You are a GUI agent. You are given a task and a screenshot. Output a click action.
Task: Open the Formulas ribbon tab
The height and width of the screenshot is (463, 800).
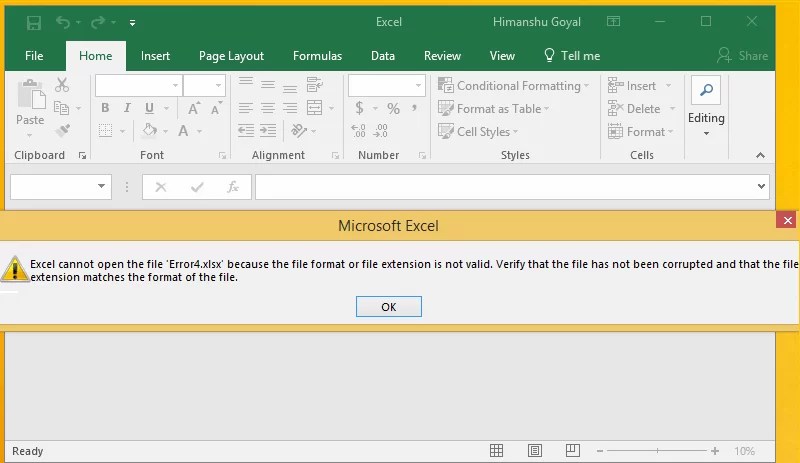pos(317,56)
